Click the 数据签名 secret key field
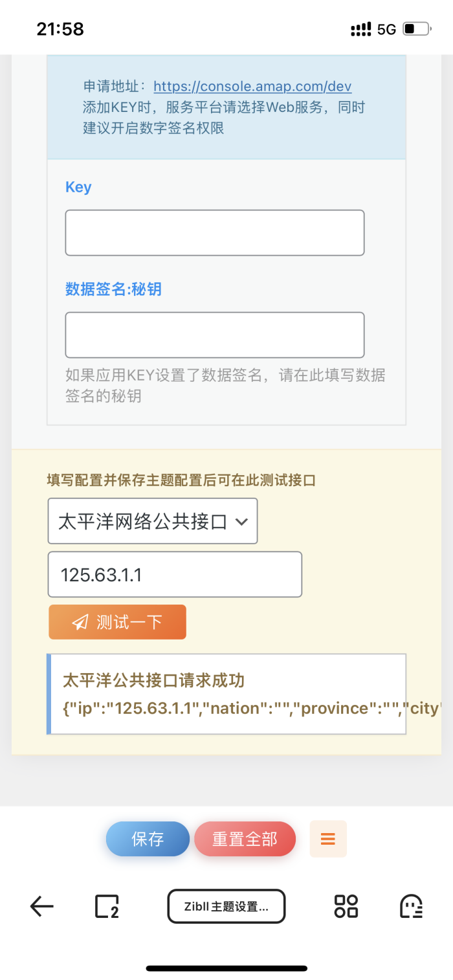 click(x=214, y=335)
